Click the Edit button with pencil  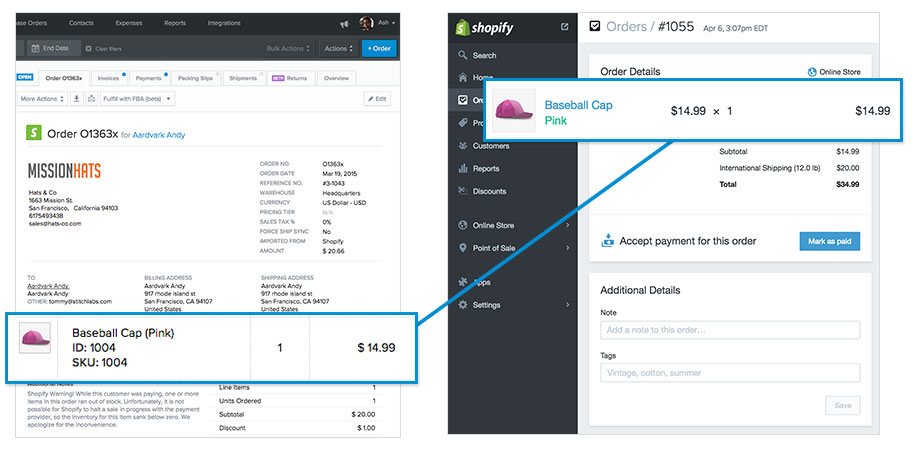[377, 99]
